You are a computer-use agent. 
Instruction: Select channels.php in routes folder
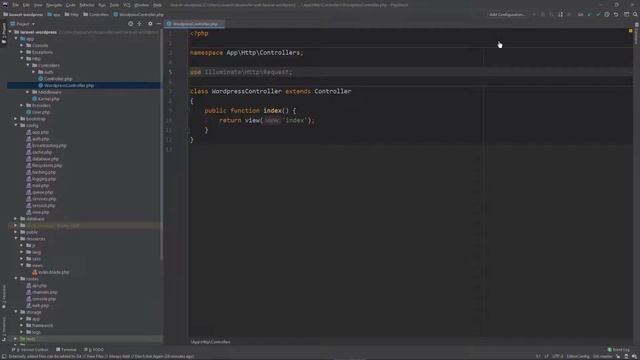coord(42,292)
